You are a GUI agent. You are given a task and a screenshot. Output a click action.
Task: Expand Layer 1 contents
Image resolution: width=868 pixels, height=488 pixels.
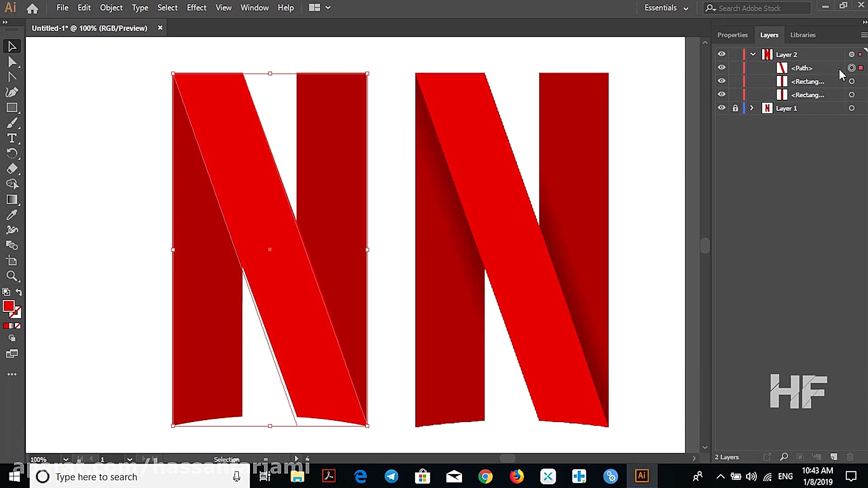point(752,108)
